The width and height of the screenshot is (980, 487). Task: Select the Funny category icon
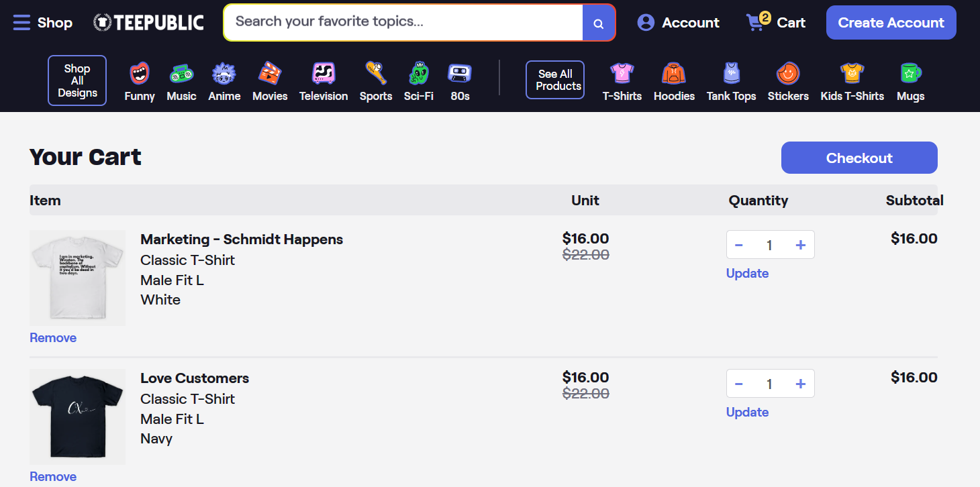(140, 73)
